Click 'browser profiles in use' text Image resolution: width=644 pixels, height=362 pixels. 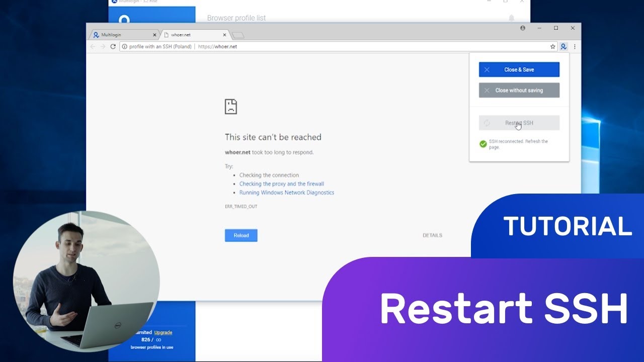click(x=151, y=347)
